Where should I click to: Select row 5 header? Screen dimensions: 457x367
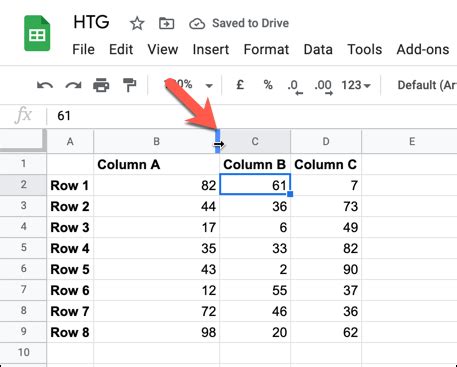click(23, 248)
